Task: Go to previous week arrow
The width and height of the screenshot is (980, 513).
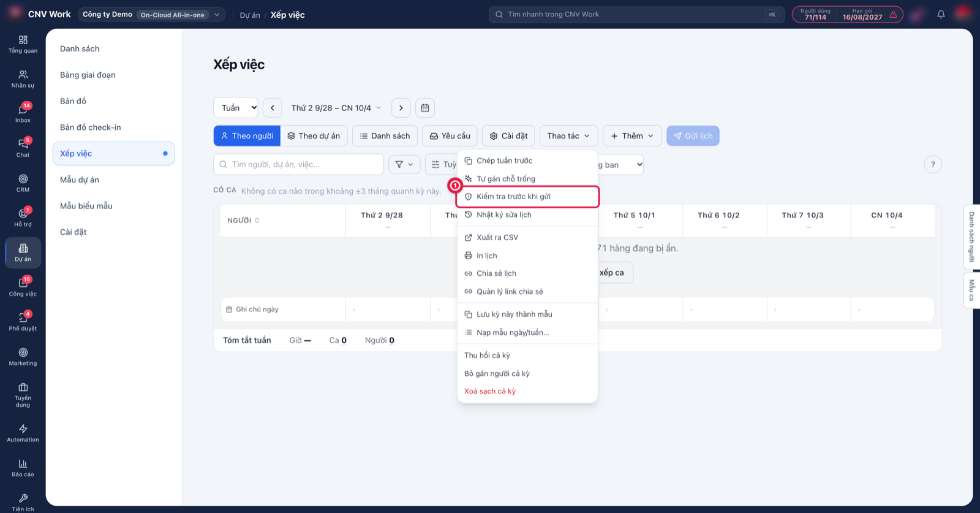Action: (x=273, y=108)
